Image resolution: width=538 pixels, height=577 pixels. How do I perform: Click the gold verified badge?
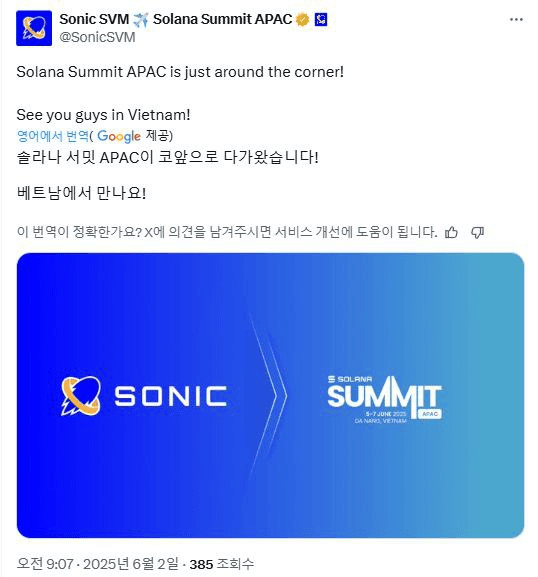302,20
